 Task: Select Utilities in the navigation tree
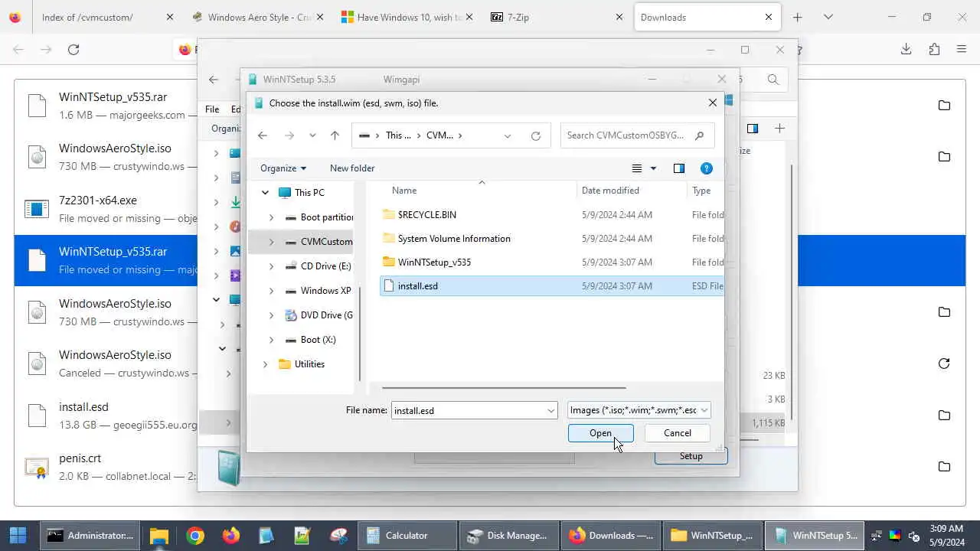[x=302, y=364]
